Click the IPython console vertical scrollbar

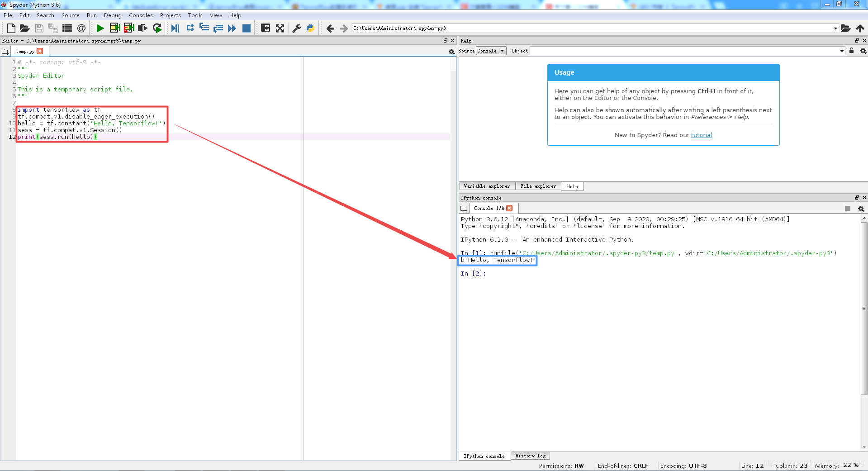[x=864, y=308]
